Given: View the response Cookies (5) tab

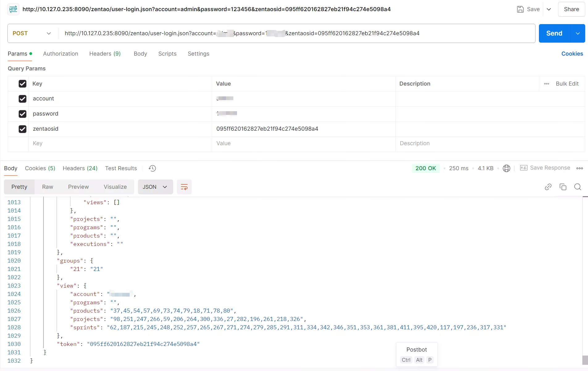Looking at the screenshot, I should pyautogui.click(x=40, y=168).
